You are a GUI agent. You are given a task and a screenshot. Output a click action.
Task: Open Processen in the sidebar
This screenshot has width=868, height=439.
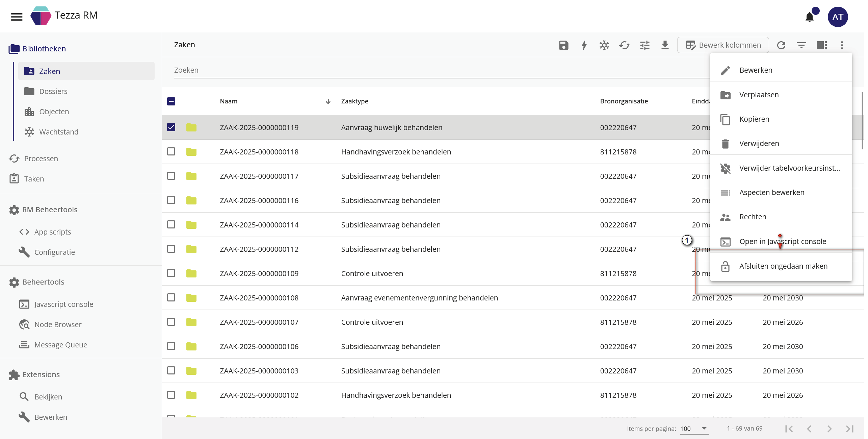click(41, 158)
